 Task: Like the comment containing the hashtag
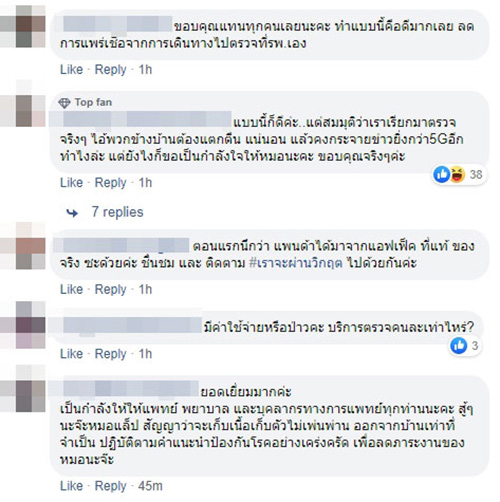tap(71, 289)
